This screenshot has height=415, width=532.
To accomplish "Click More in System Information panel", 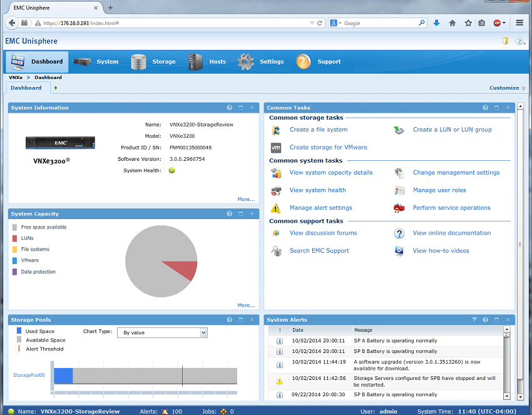I will click(x=247, y=199).
